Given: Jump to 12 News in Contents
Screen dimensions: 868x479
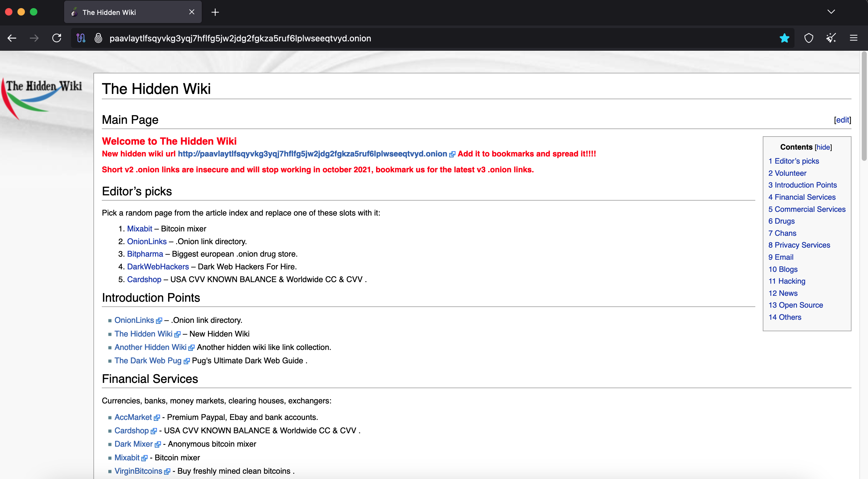Looking at the screenshot, I should point(783,293).
